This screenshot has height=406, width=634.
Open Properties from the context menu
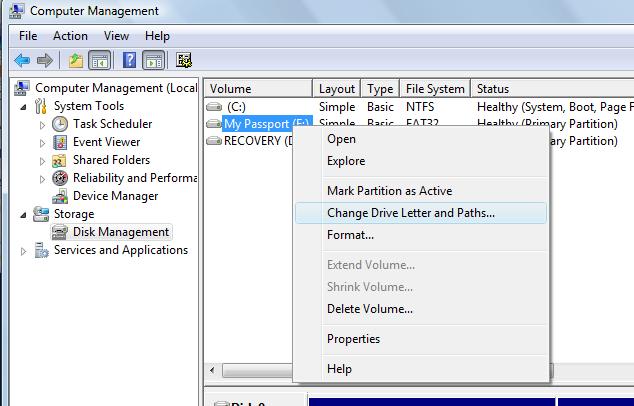click(x=421, y=339)
